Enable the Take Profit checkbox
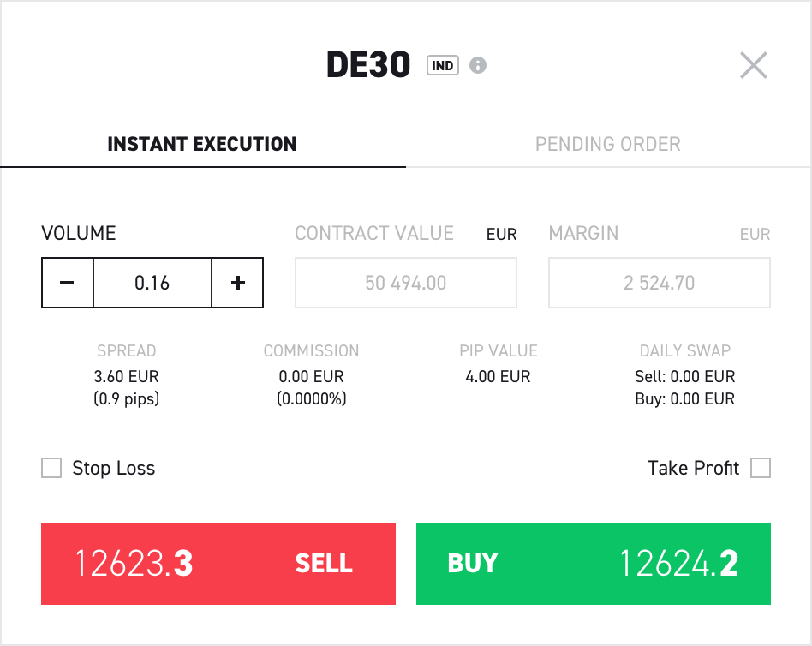 [760, 468]
